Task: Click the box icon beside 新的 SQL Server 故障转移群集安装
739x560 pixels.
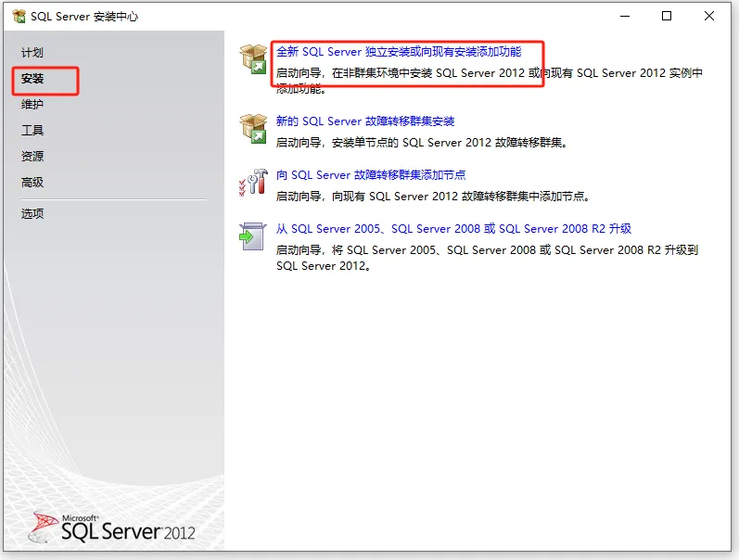Action: tap(253, 129)
